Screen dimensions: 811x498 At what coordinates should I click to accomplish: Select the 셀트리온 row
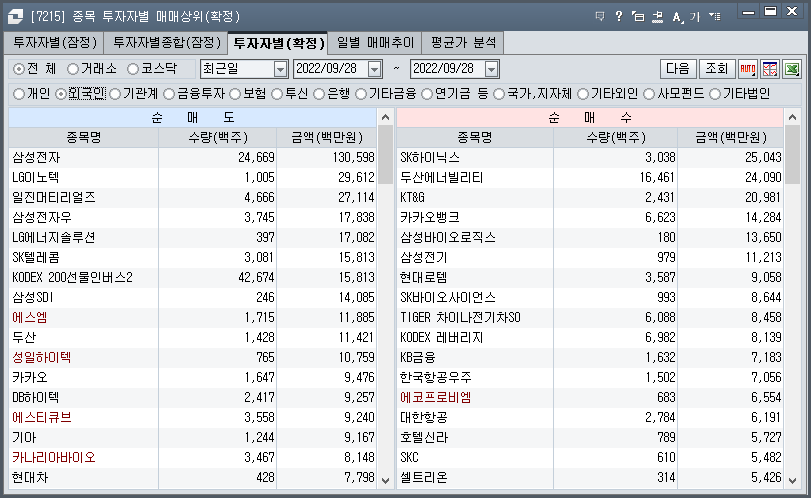coord(590,478)
